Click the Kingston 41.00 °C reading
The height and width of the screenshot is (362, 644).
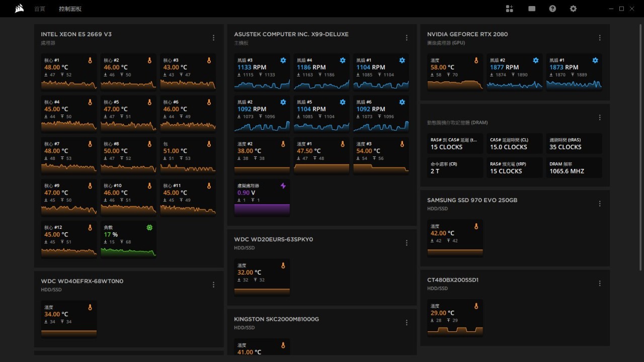click(249, 352)
